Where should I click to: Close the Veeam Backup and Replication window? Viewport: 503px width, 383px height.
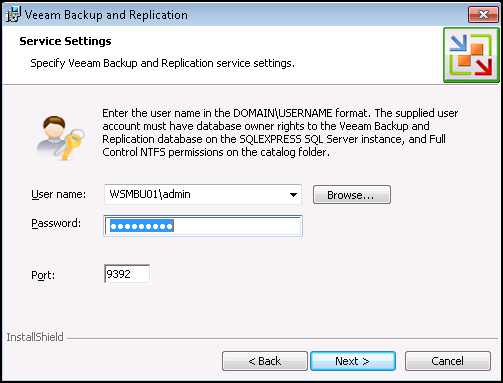[483, 15]
